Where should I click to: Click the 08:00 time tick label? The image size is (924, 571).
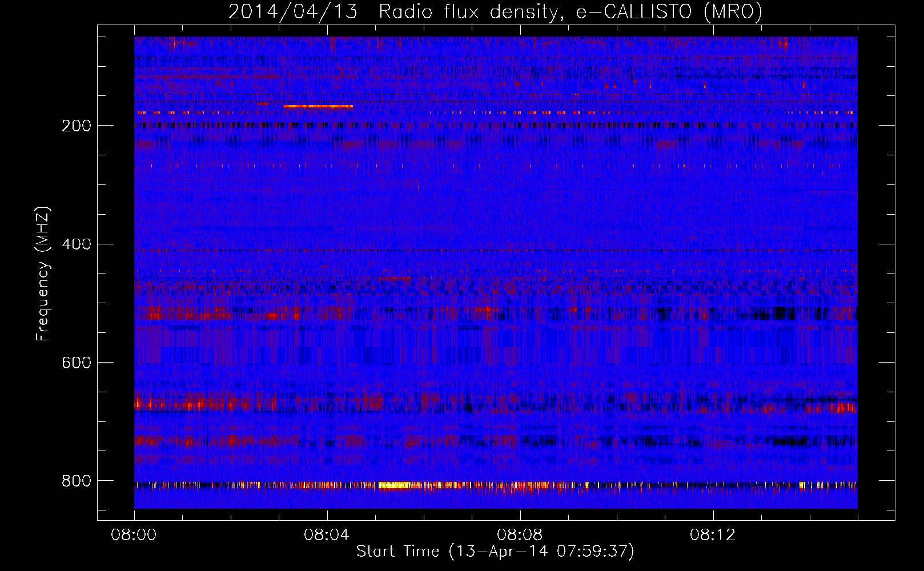tap(134, 535)
